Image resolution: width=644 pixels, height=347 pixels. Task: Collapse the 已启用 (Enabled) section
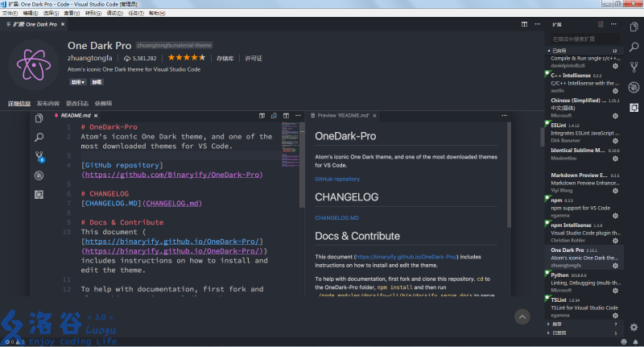click(x=584, y=51)
